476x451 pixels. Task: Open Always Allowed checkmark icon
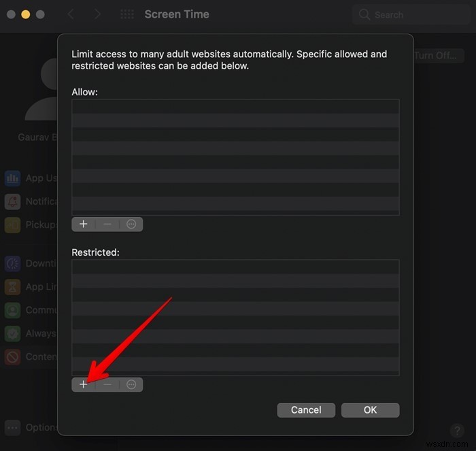(12, 334)
